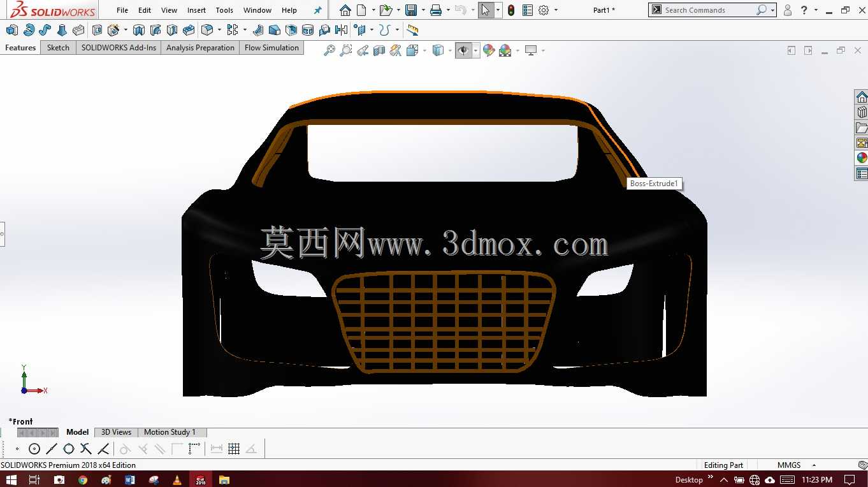Select the Linear Pattern tool
Image resolution: width=868 pixels, height=487 pixels.
(233, 30)
